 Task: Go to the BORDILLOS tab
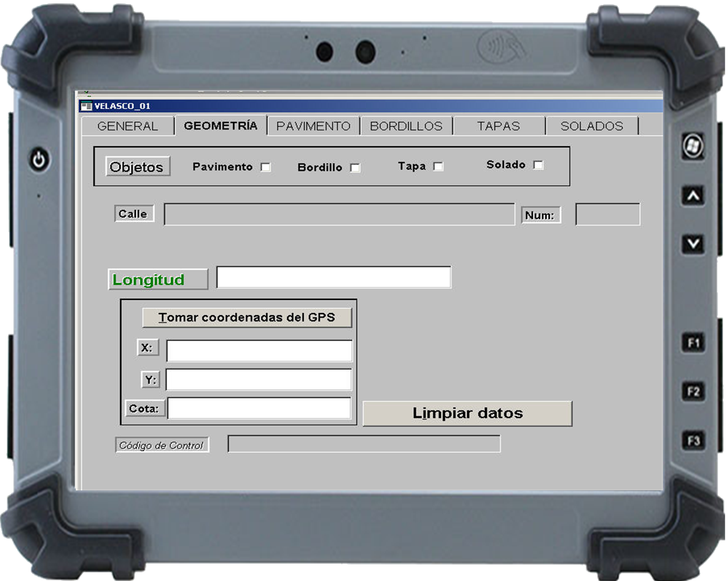click(406, 126)
